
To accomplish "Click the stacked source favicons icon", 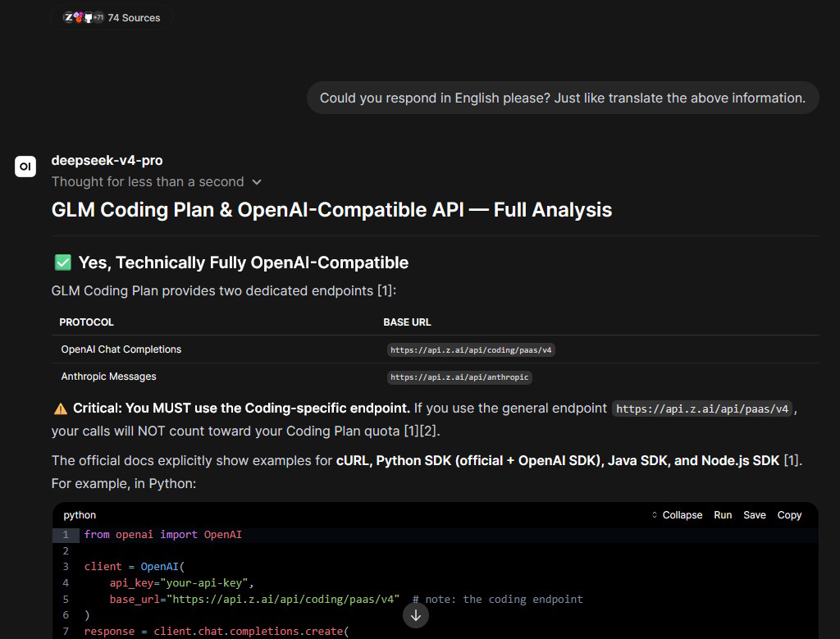I will pyautogui.click(x=84, y=18).
